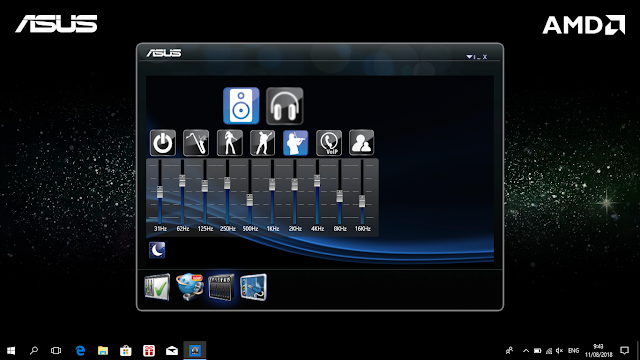The width and height of the screenshot is (640, 360).
Task: Choose the saxophone jazz preset
Action: click(196, 143)
